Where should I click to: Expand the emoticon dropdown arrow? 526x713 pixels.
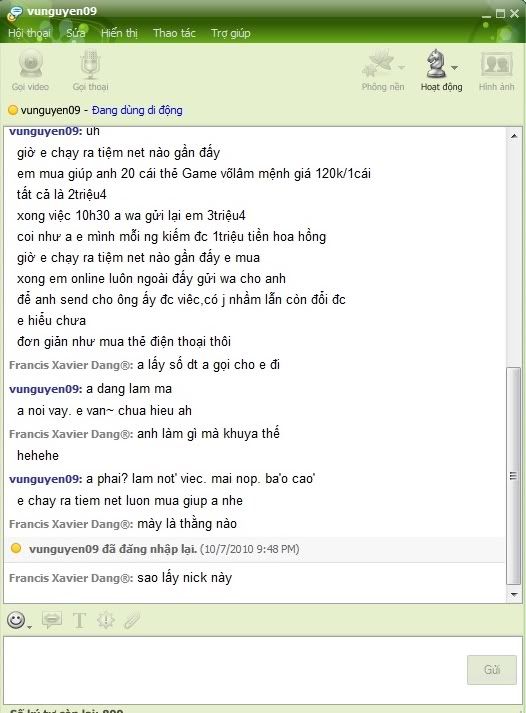click(30, 627)
